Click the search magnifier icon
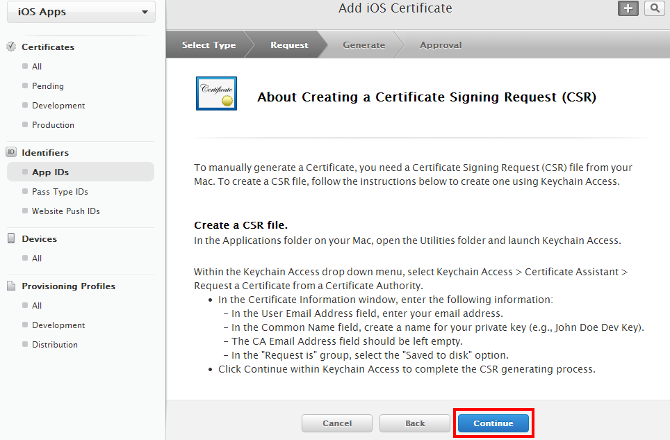670x440 pixels. tap(655, 8)
